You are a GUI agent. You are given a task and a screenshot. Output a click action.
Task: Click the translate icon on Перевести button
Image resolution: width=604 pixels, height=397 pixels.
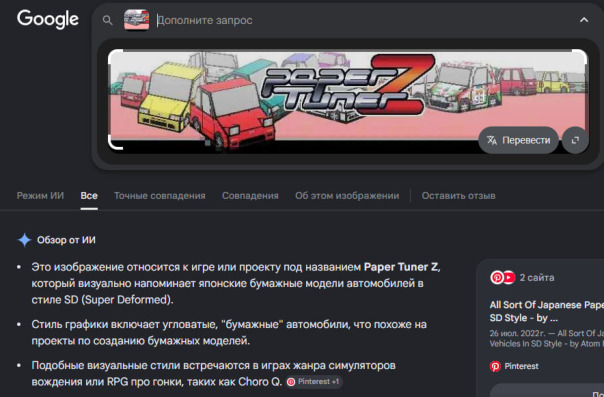tap(492, 140)
